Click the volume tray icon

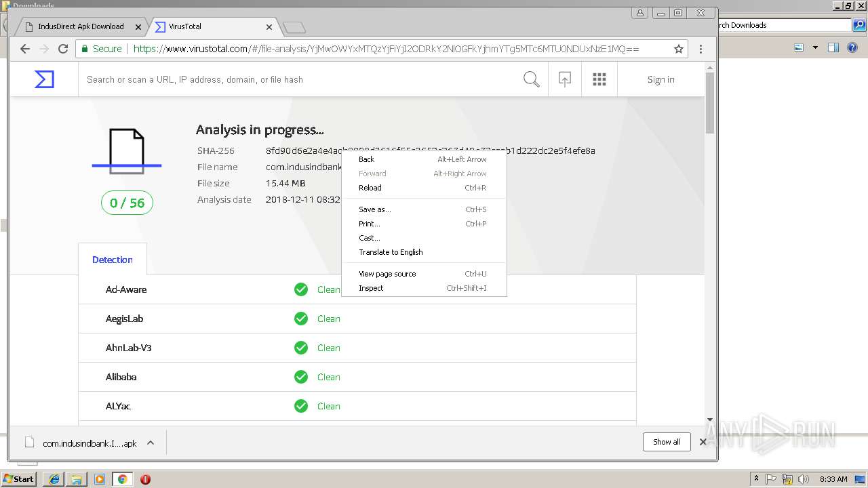(x=804, y=479)
